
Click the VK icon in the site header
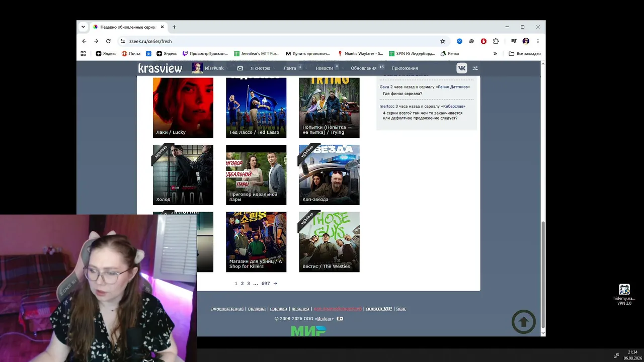pyautogui.click(x=461, y=68)
